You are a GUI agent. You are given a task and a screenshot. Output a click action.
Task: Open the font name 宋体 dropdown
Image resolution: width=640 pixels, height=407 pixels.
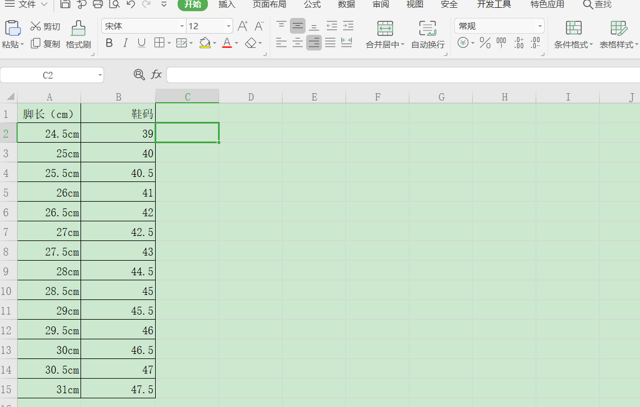tap(182, 26)
